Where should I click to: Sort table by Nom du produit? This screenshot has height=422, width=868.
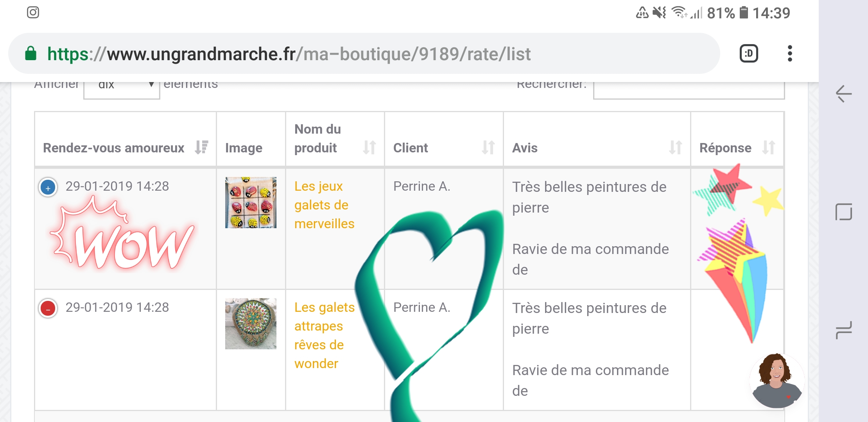tap(335, 139)
